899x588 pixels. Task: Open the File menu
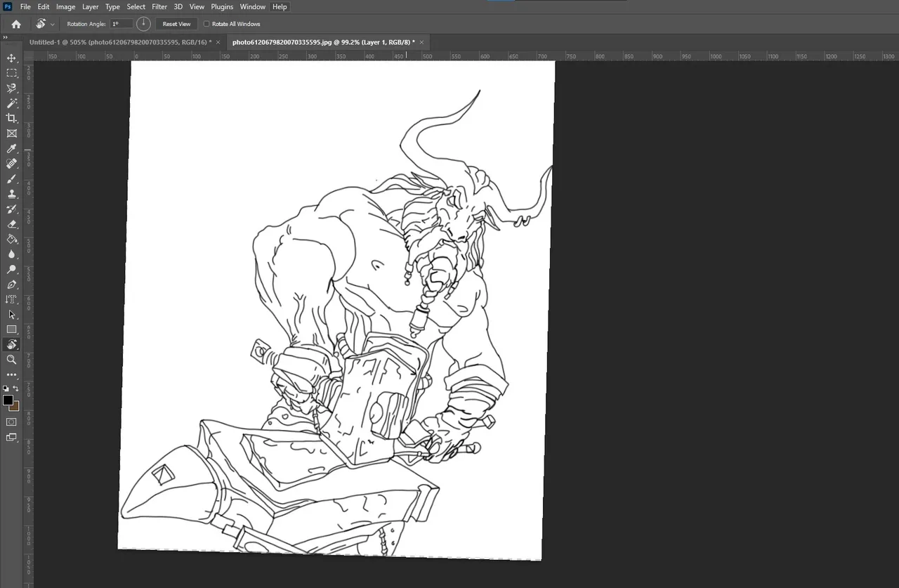click(25, 6)
